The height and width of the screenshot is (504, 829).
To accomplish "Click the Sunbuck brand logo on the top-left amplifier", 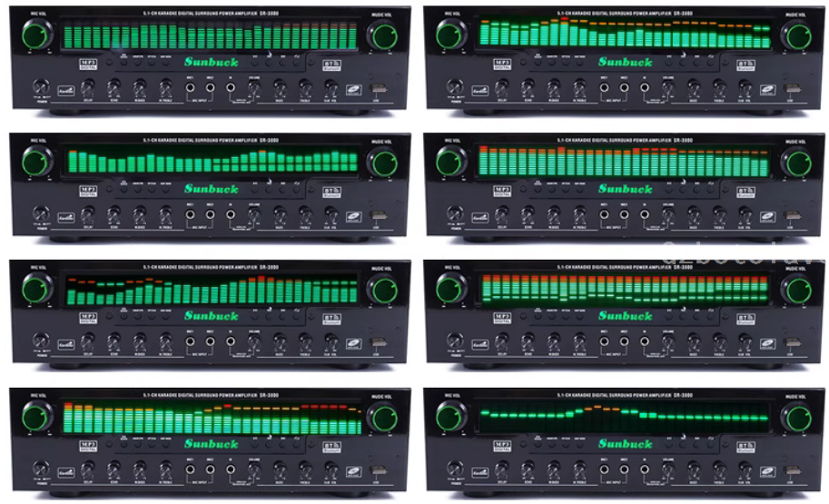I will click(x=211, y=62).
